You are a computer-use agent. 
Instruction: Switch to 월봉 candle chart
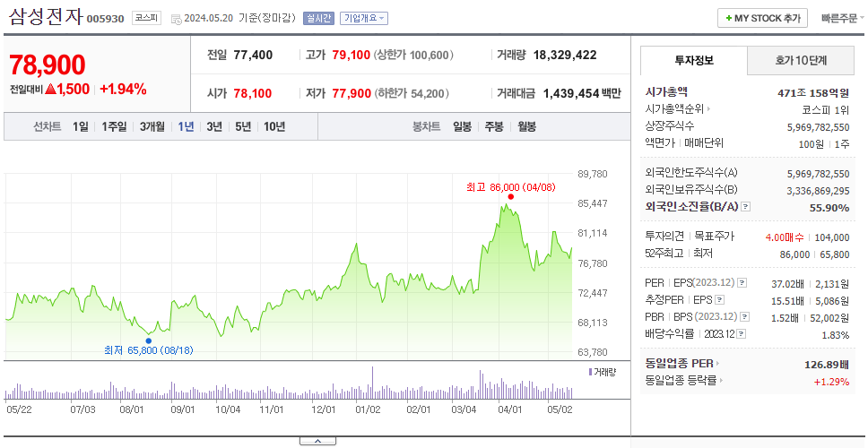(527, 126)
